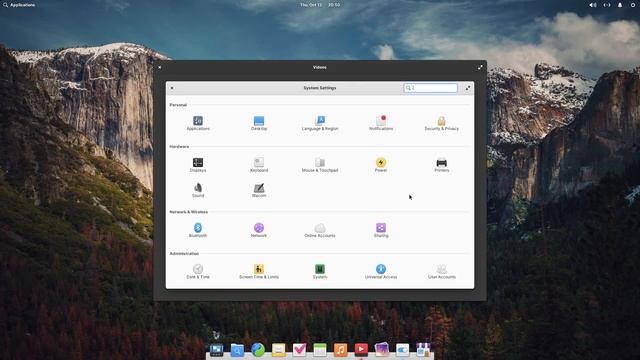Viewport: 640px width, 360px height.
Task: Open Date & Time settings
Action: point(198,272)
